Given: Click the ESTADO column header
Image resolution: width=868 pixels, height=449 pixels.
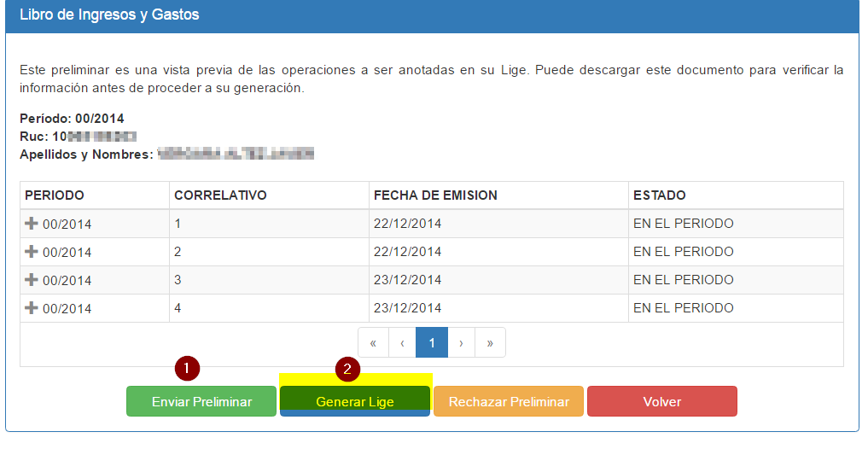Looking at the screenshot, I should (x=660, y=195).
